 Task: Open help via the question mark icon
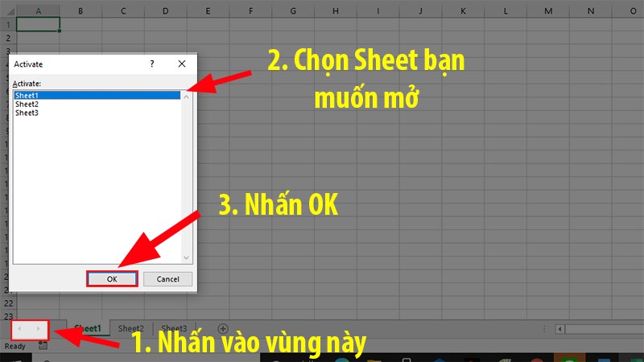[152, 64]
